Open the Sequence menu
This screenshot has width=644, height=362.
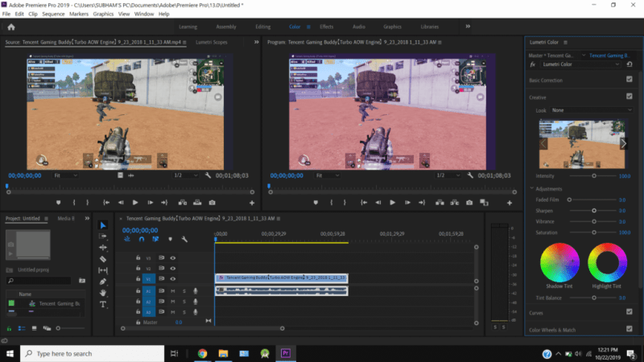point(53,14)
